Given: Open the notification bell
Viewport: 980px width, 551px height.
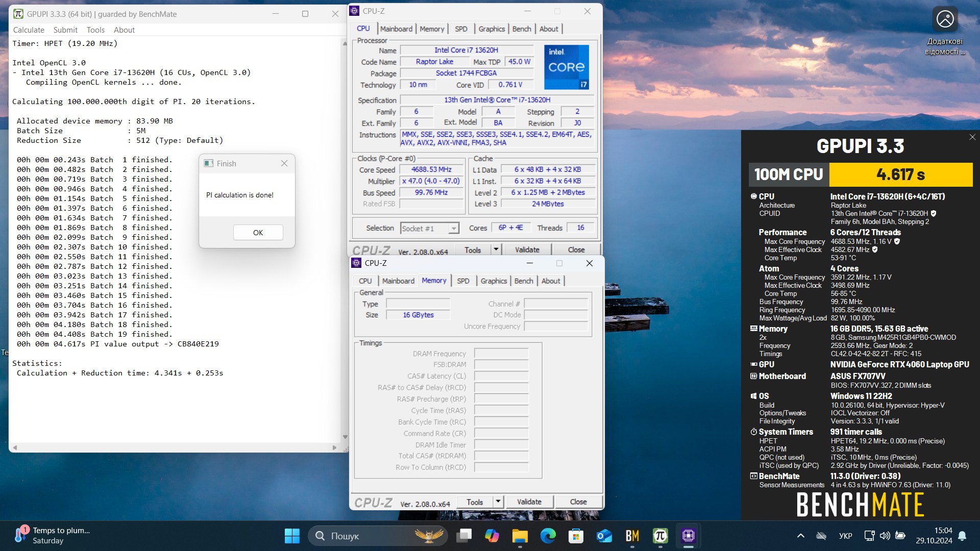Looking at the screenshot, I should (x=962, y=536).
